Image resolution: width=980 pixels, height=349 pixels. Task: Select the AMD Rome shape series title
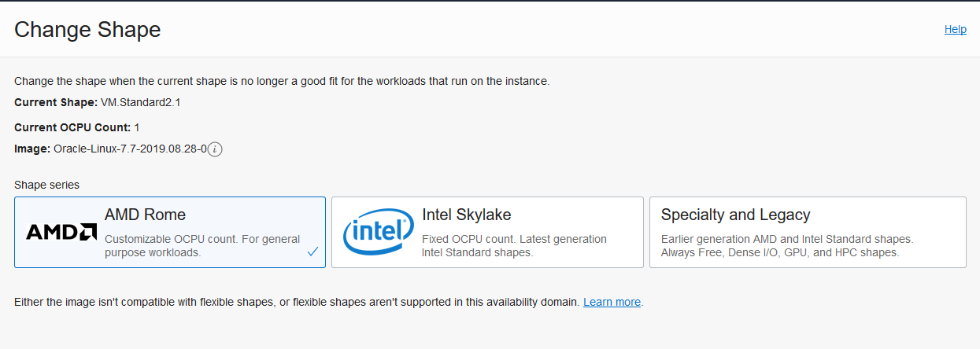(x=145, y=215)
